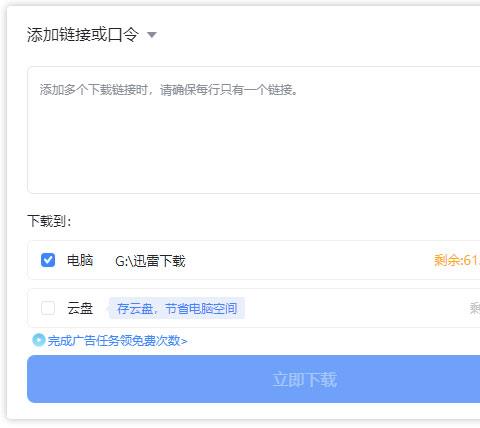Open the G:\迅雷下载 save path selector
The height and width of the screenshot is (428, 480).
click(150, 261)
